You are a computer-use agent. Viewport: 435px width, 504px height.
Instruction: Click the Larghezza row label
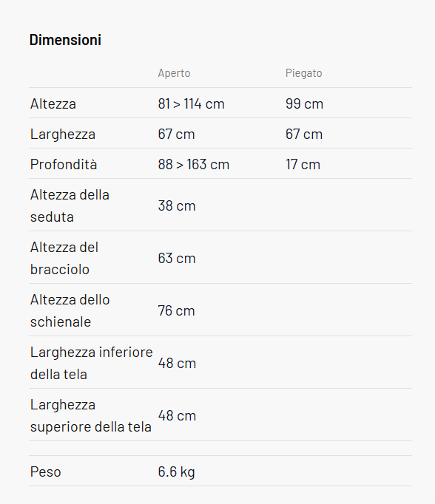click(63, 134)
